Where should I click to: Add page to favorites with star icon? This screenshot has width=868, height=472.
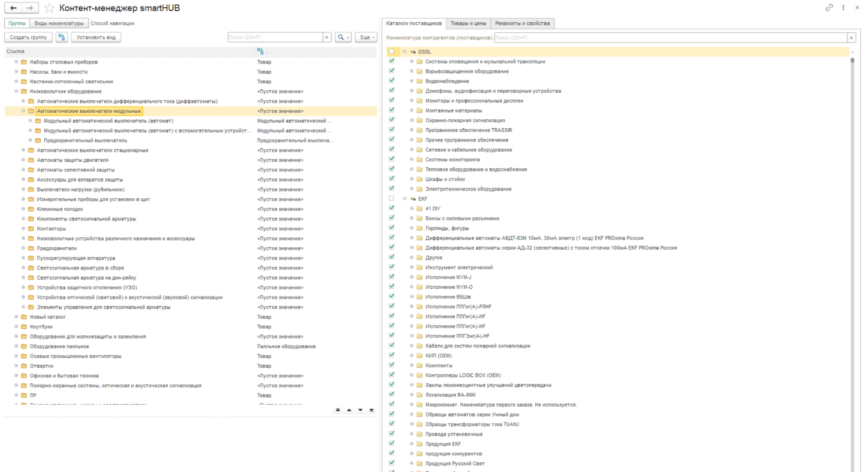(x=49, y=8)
